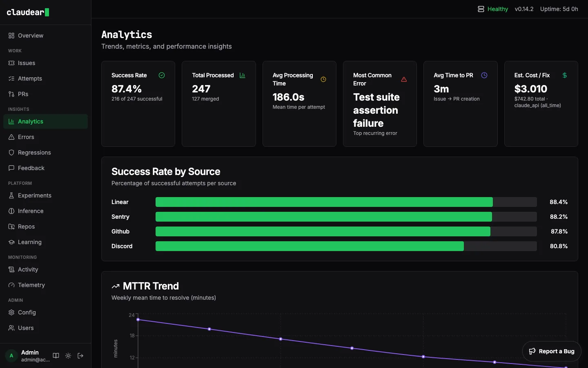
Task: Click the chart icon on Total Processed card
Action: pyautogui.click(x=242, y=75)
